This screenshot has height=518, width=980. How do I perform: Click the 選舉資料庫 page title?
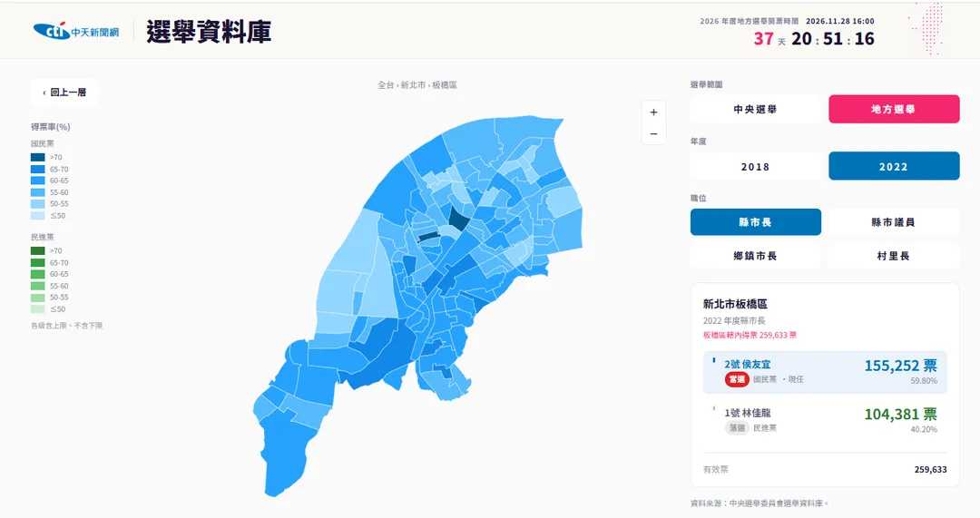tap(209, 32)
